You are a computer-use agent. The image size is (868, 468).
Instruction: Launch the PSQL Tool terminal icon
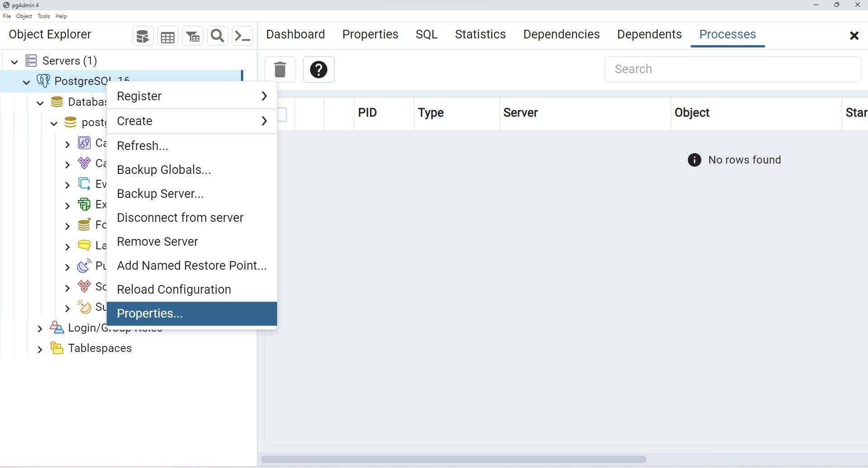click(242, 35)
